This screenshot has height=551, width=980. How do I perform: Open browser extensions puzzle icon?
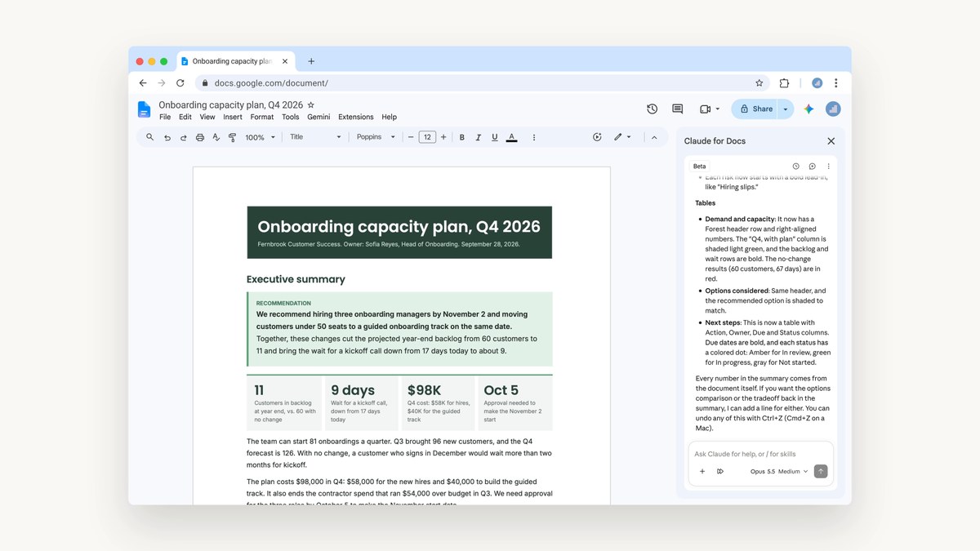[784, 82]
